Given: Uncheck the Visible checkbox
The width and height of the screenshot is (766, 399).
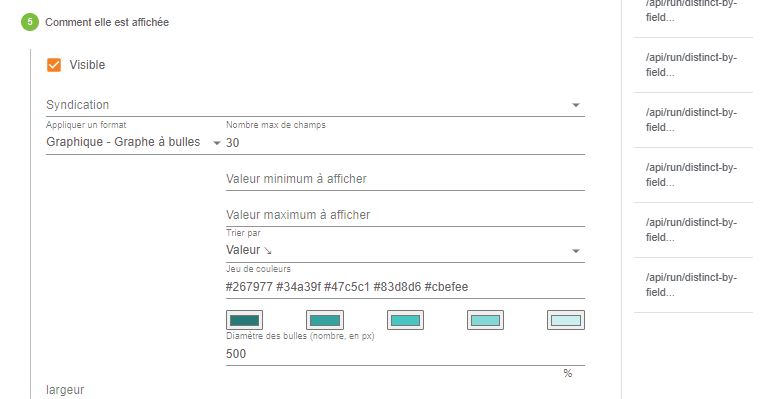Looking at the screenshot, I should click(x=54, y=65).
